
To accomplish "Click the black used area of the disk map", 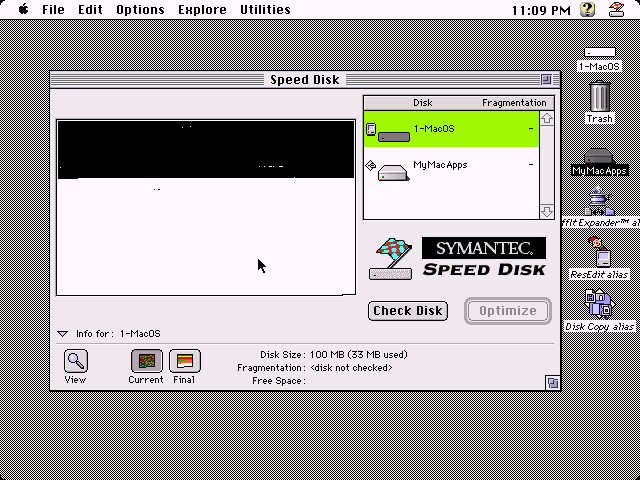I will (206, 149).
